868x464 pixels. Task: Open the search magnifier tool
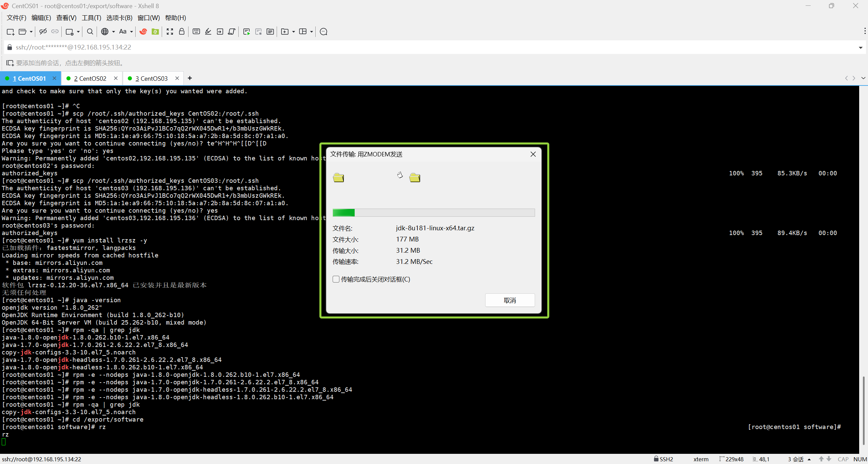(90, 32)
